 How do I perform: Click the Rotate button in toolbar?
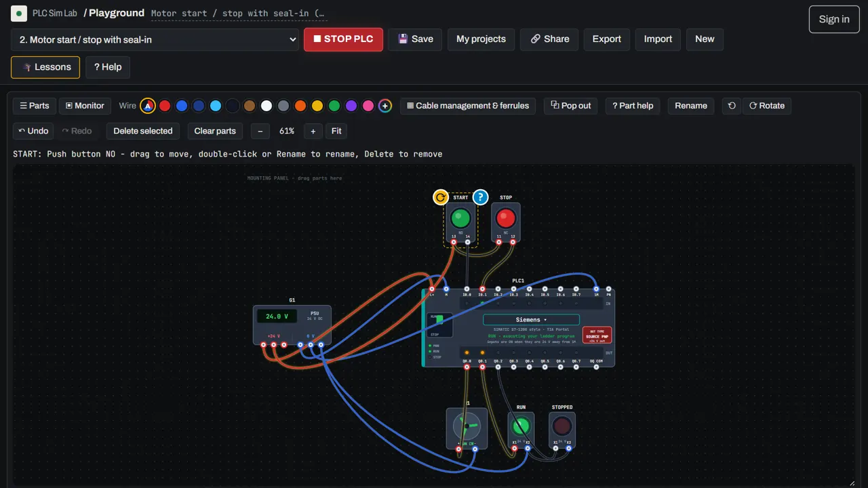767,106
